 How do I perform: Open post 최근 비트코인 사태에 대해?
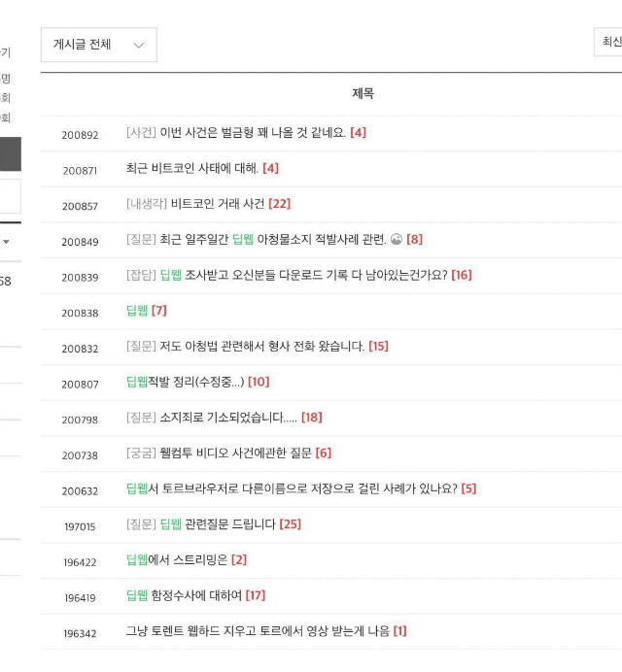(x=192, y=168)
